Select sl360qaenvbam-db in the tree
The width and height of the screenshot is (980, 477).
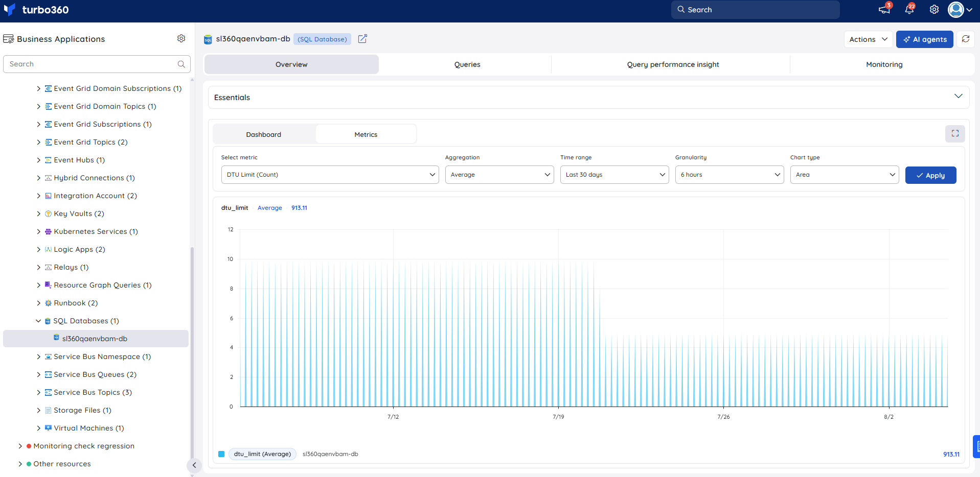tap(96, 339)
